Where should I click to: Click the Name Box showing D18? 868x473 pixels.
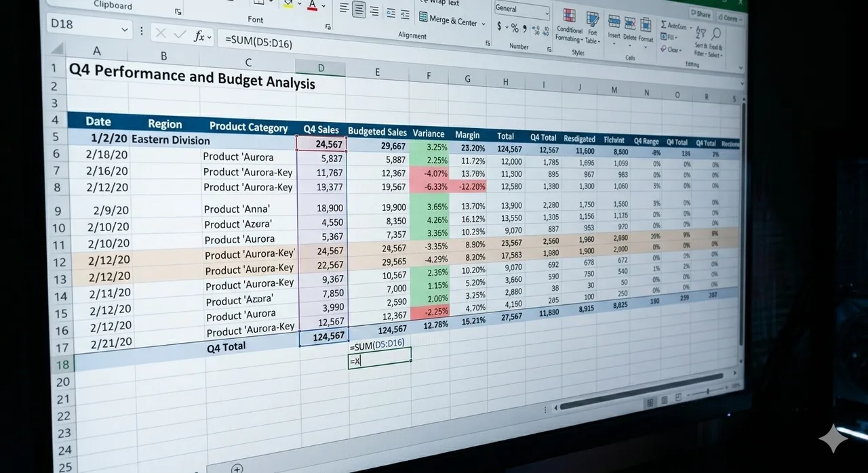click(x=83, y=25)
